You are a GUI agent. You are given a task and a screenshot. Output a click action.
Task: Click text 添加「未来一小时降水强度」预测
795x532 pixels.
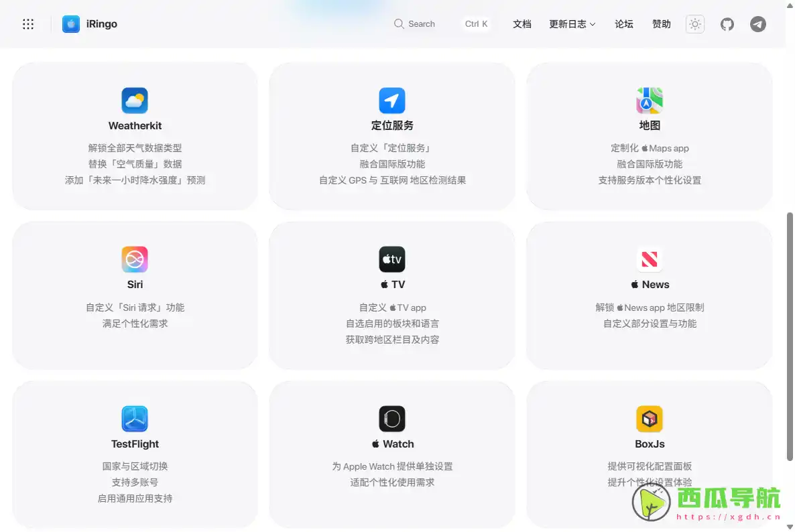tap(135, 180)
